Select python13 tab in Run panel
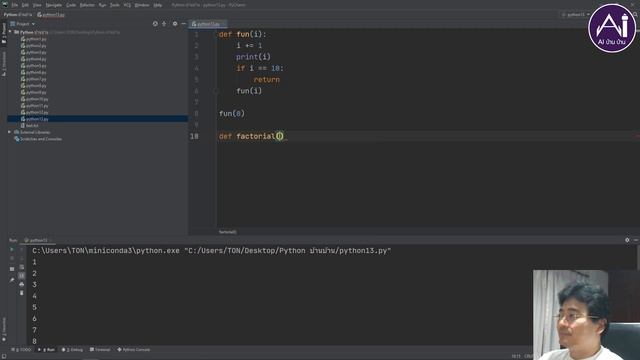 tap(38, 240)
